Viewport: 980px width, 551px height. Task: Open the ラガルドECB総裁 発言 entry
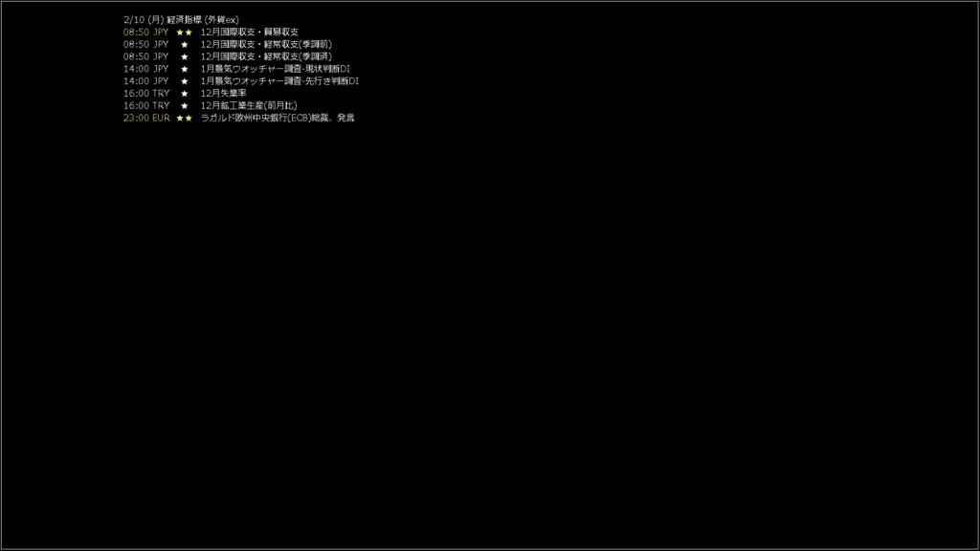[x=278, y=118]
